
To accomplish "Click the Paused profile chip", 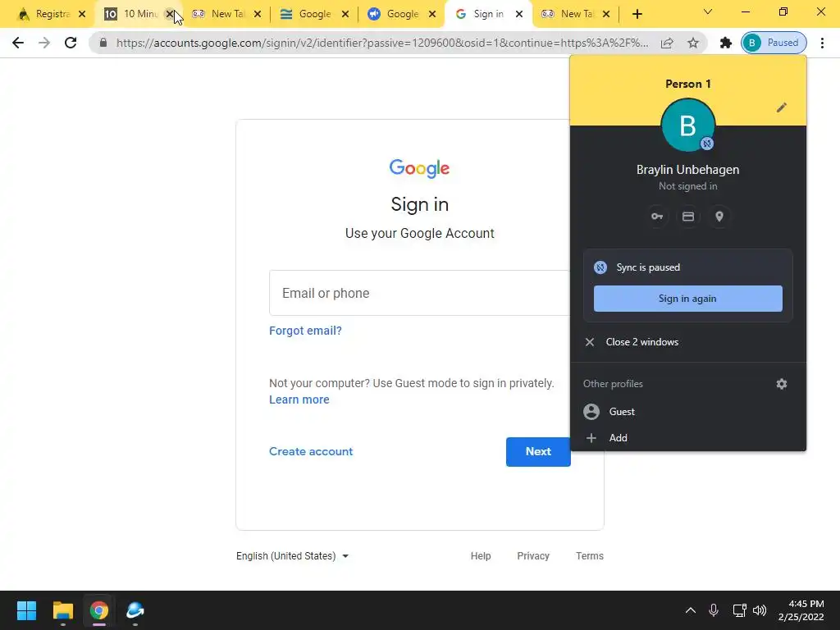I will tap(774, 43).
